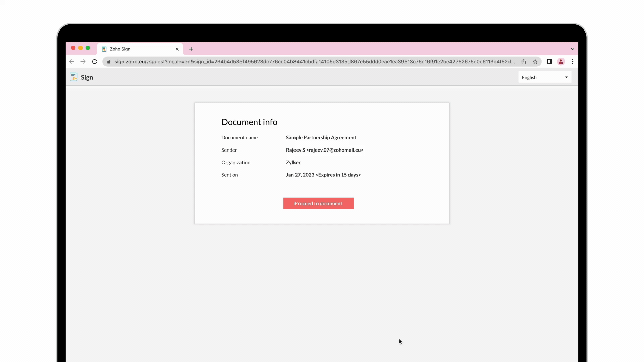Close the Zoho Sign tab

177,49
